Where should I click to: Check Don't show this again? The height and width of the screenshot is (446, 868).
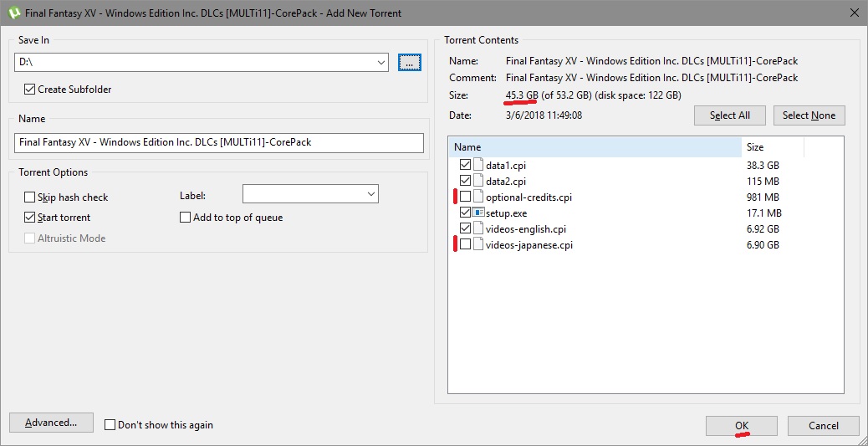[110, 425]
